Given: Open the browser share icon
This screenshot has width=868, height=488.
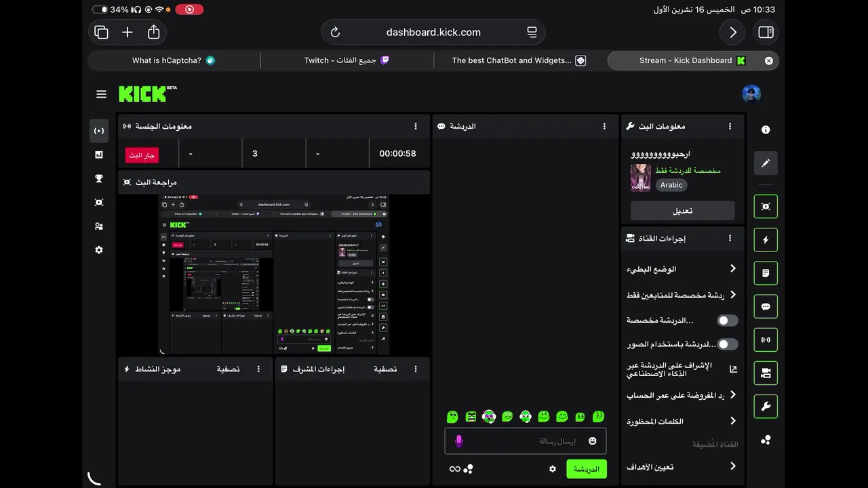Looking at the screenshot, I should pos(154,32).
